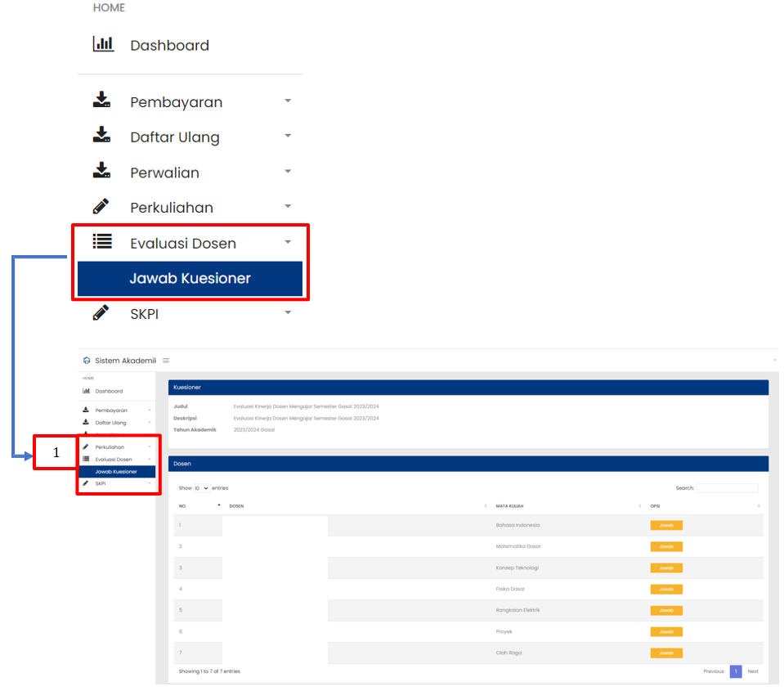Click 'Rangkaian Elektrik' cell in table
Screen dimensions: 784x691
tap(517, 611)
